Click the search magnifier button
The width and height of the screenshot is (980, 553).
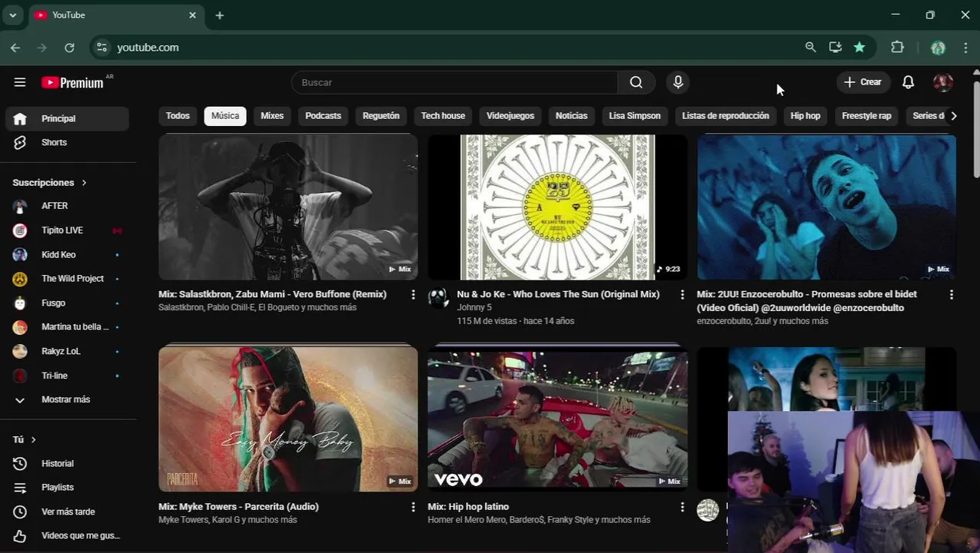click(x=636, y=82)
